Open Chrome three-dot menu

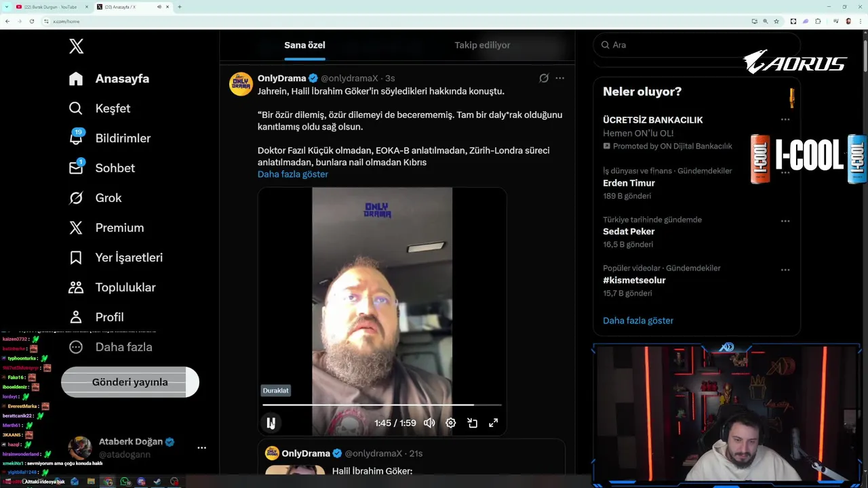(x=860, y=21)
